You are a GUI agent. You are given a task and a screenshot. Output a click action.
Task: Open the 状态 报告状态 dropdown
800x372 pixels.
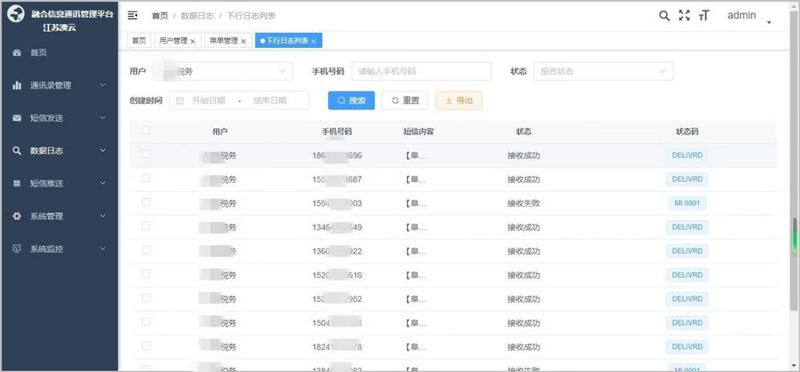click(604, 71)
